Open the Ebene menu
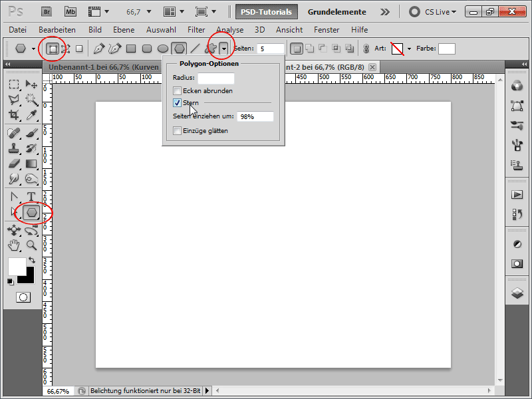Viewport: 532px width, 399px height. click(x=124, y=30)
